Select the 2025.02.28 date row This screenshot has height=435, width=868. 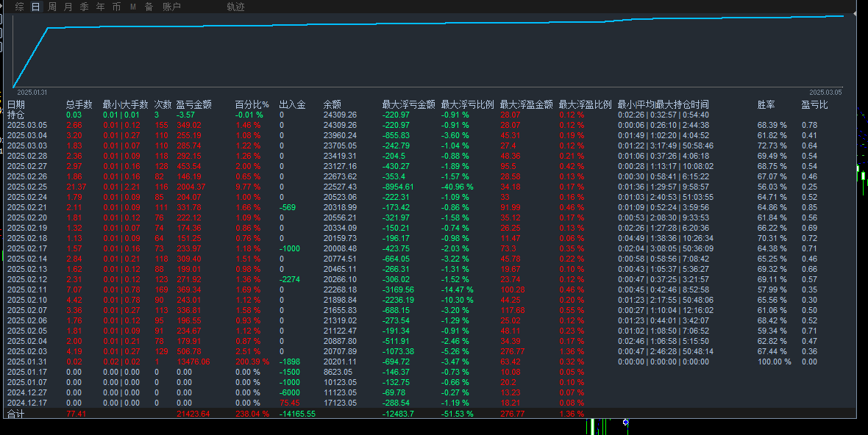tap(27, 156)
